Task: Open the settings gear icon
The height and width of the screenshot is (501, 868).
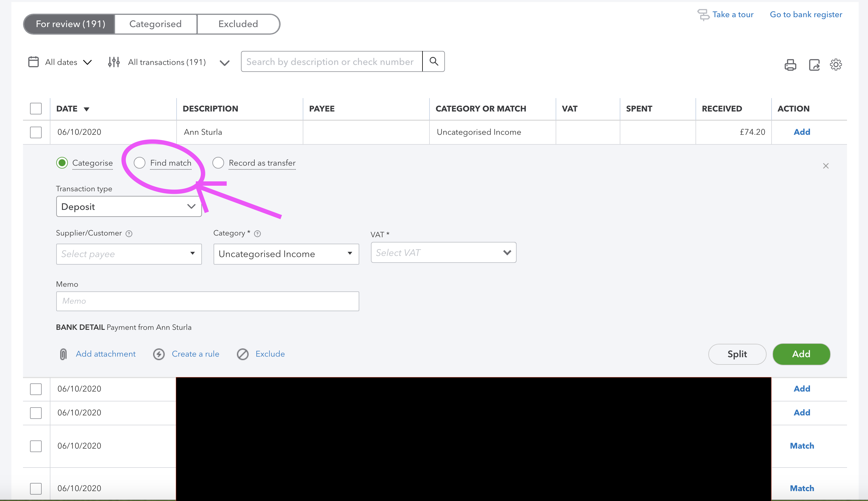Action: pyautogui.click(x=836, y=65)
